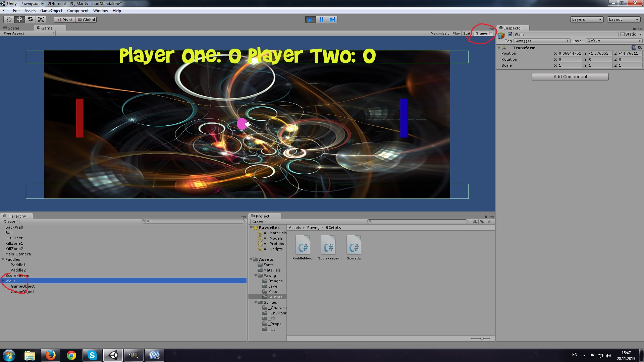
Task: Open the Free Aspect dropdown
Action: (28, 33)
